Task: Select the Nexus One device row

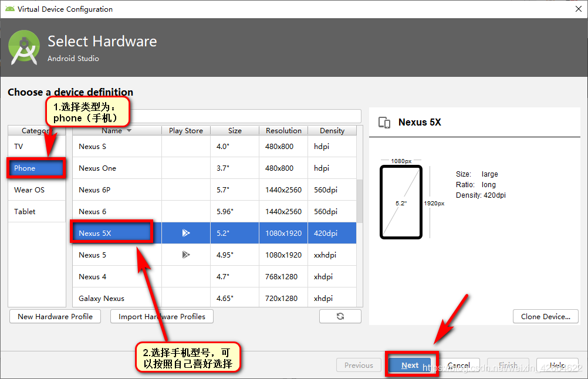Action: (x=214, y=168)
